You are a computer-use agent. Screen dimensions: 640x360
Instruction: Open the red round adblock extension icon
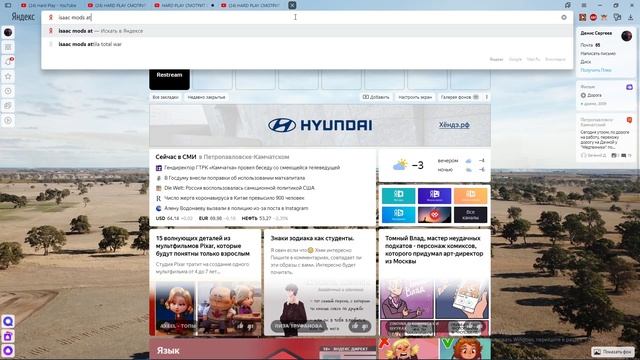click(593, 17)
